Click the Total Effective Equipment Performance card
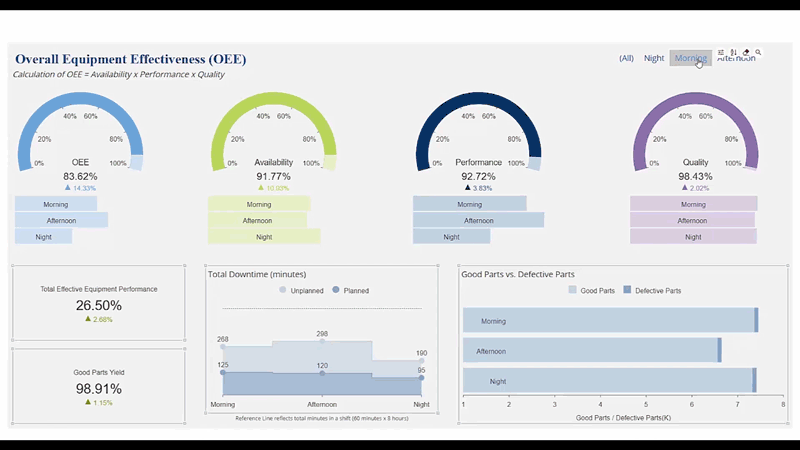The width and height of the screenshot is (800, 450). [98, 303]
